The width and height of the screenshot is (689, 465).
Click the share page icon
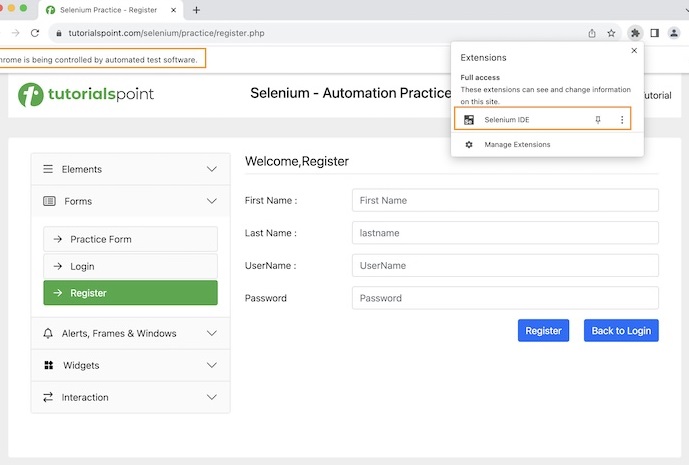tap(592, 33)
